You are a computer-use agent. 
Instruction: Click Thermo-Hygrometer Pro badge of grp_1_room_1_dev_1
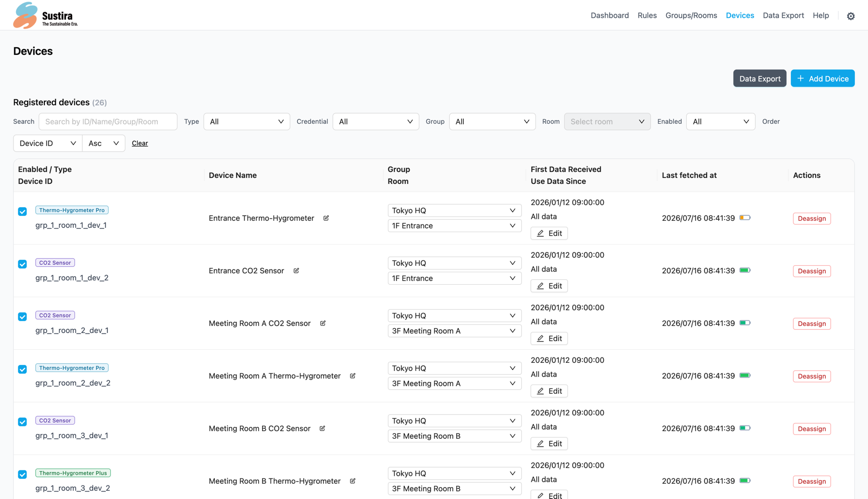point(72,210)
